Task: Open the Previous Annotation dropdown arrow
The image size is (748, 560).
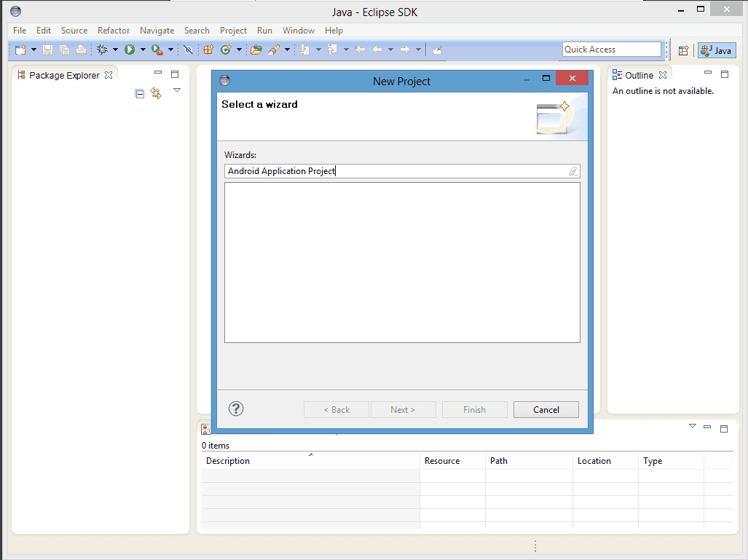Action: click(346, 50)
